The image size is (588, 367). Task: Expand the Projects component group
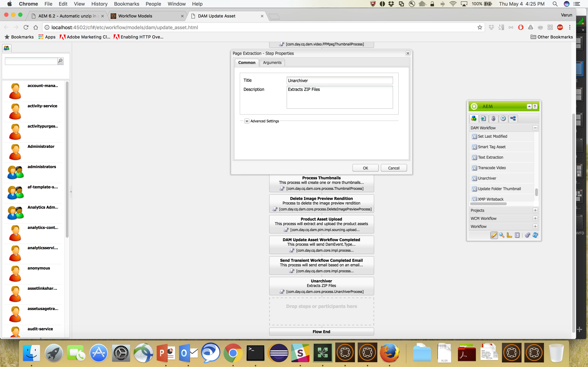pyautogui.click(x=535, y=210)
